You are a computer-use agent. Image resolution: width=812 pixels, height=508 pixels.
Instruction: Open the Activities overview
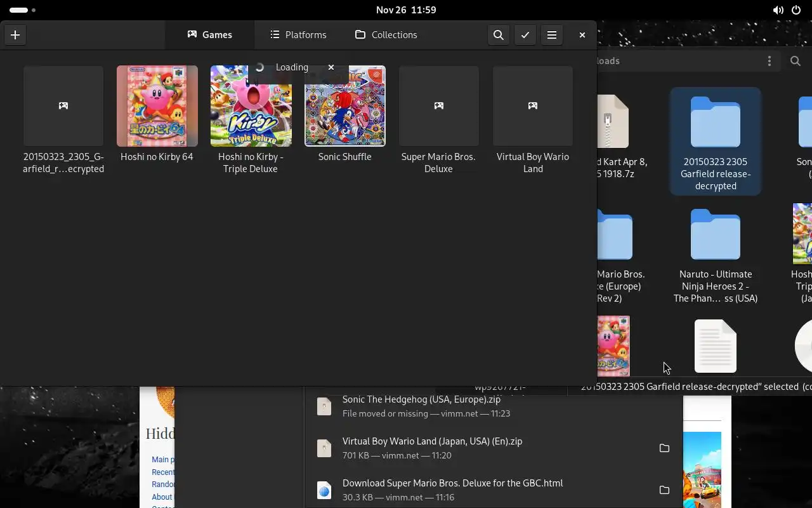tap(22, 10)
